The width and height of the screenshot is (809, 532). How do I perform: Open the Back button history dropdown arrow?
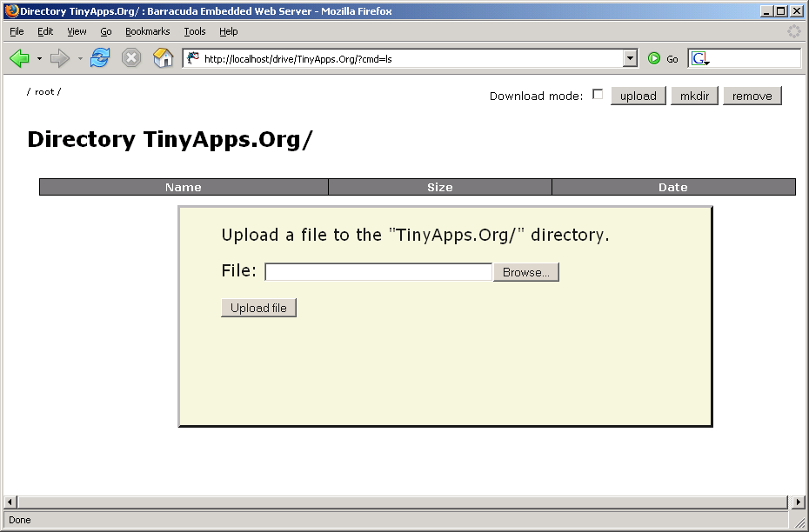coord(39,58)
